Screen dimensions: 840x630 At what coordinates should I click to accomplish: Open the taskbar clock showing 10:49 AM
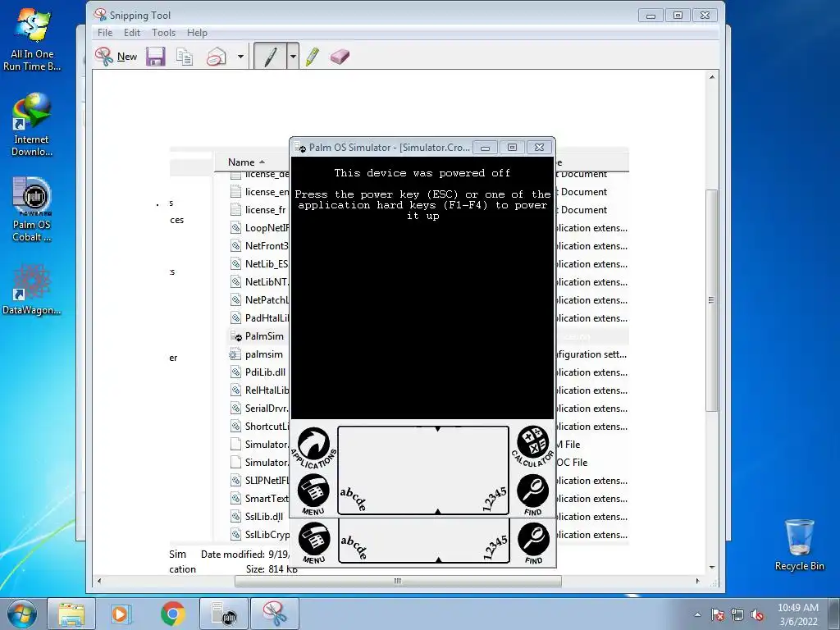798,614
